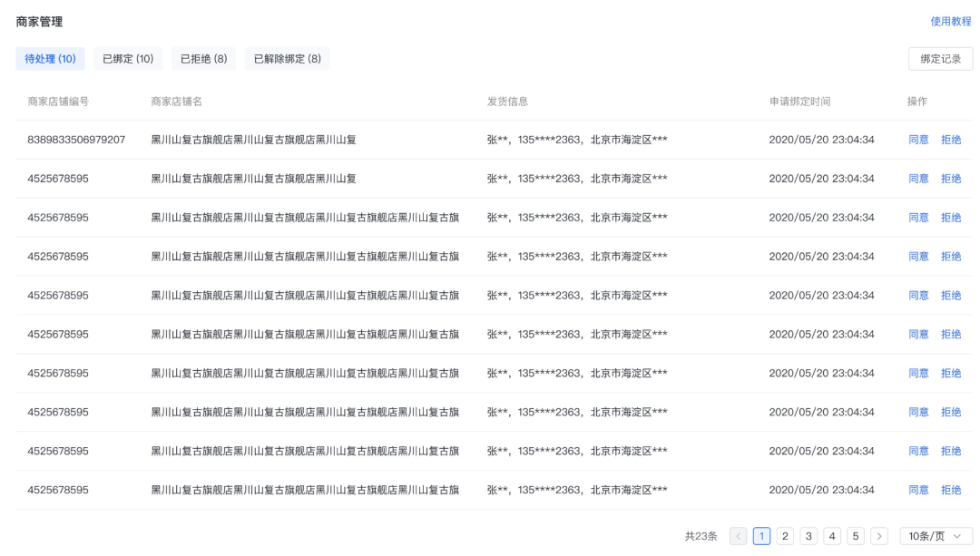Click the previous page left arrow

tap(738, 536)
